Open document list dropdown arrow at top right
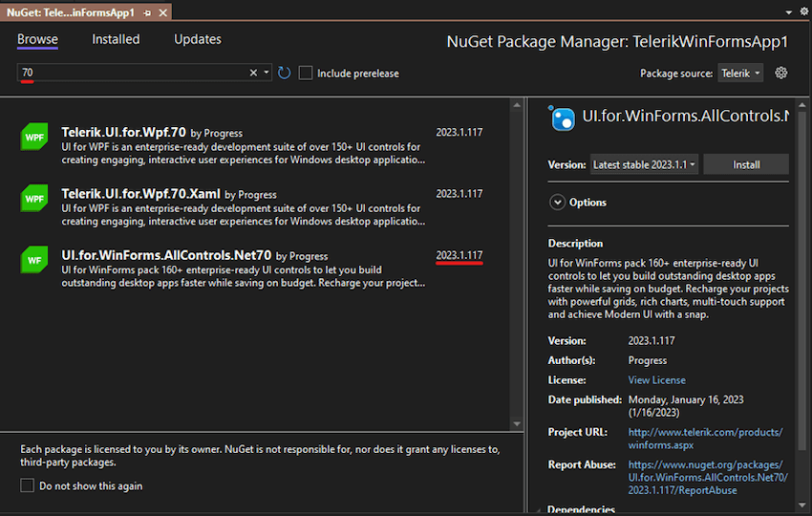Screen dimensions: 812x516 click(x=789, y=12)
